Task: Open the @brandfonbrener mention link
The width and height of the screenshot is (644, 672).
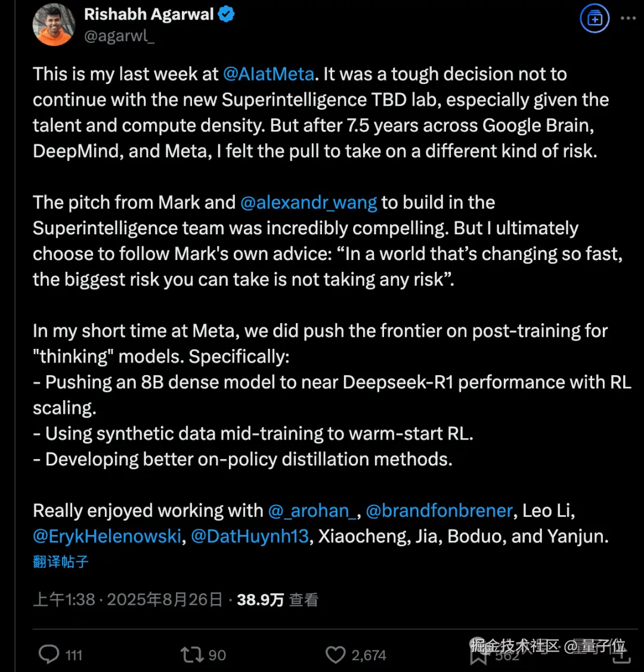Action: point(439,510)
